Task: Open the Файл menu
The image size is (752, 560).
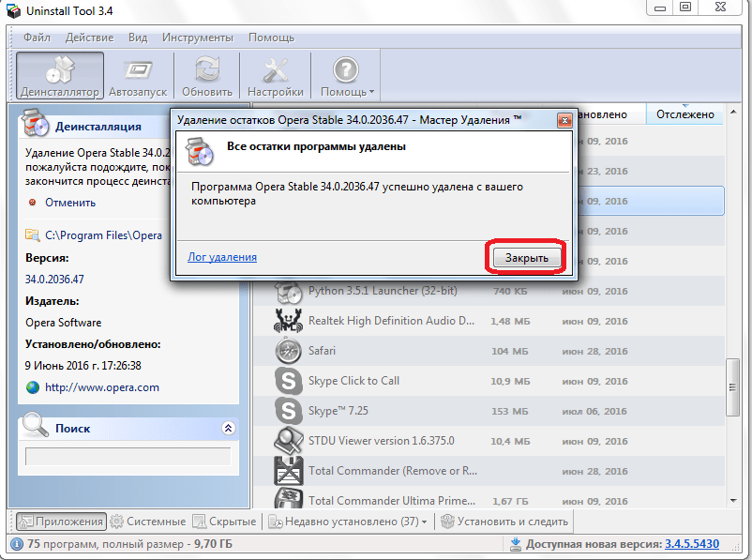Action: point(38,38)
